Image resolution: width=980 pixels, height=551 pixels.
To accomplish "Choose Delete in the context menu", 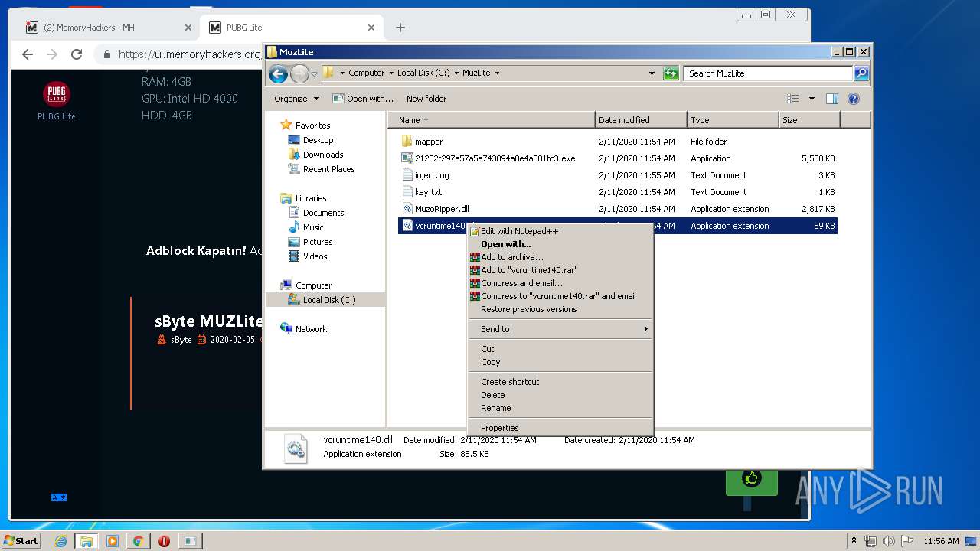I will pyautogui.click(x=560, y=395).
